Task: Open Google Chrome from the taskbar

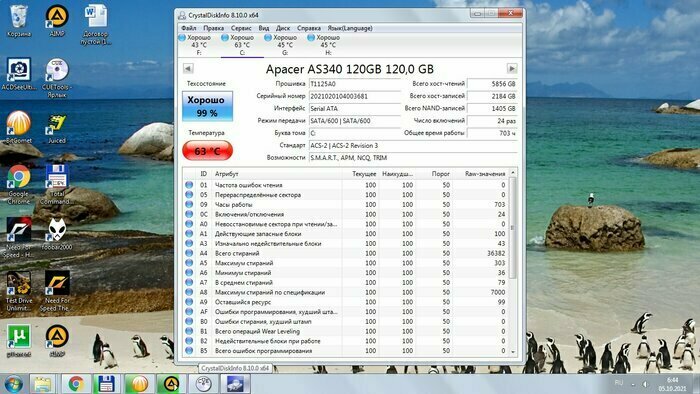Action: (x=76, y=384)
